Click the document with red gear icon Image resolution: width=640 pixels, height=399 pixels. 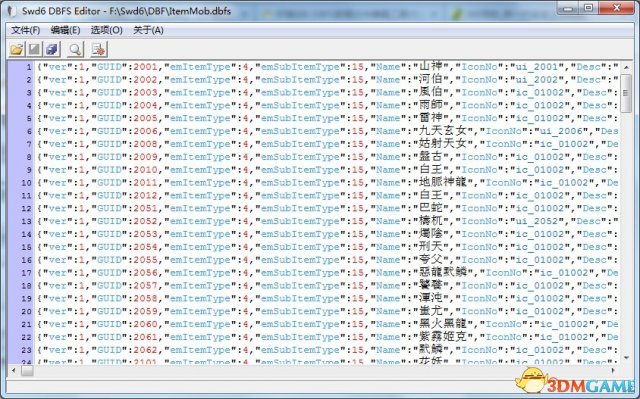(99, 50)
